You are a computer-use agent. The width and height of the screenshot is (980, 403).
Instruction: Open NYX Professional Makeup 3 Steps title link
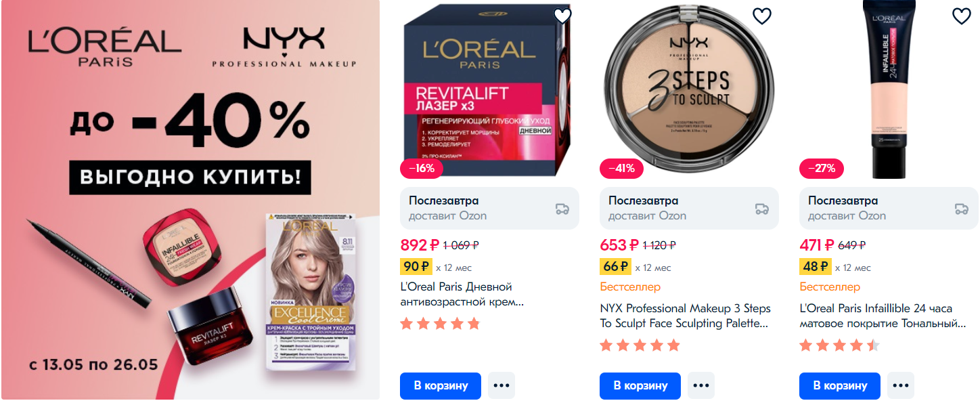coord(685,316)
